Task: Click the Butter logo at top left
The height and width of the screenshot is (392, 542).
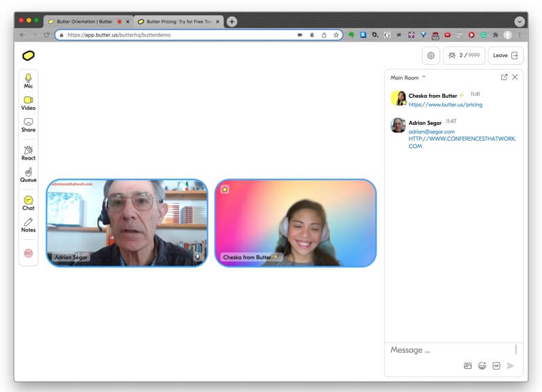Action: point(29,55)
